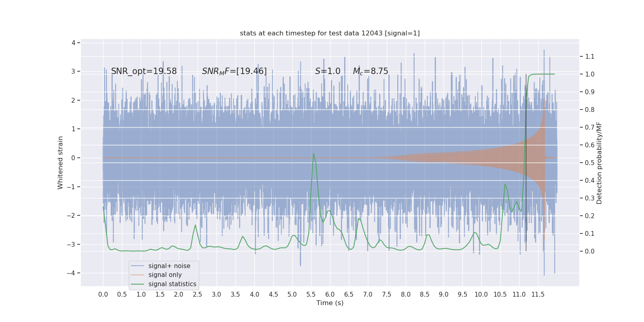This screenshot has height=322, width=644.
Task: Click the green line sample for signal statistics
Action: coord(137,284)
